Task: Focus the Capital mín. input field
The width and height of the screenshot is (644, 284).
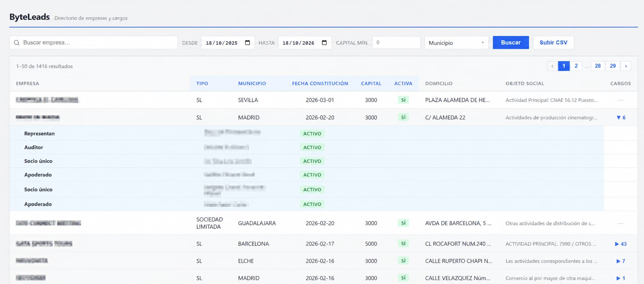Action: pos(396,43)
